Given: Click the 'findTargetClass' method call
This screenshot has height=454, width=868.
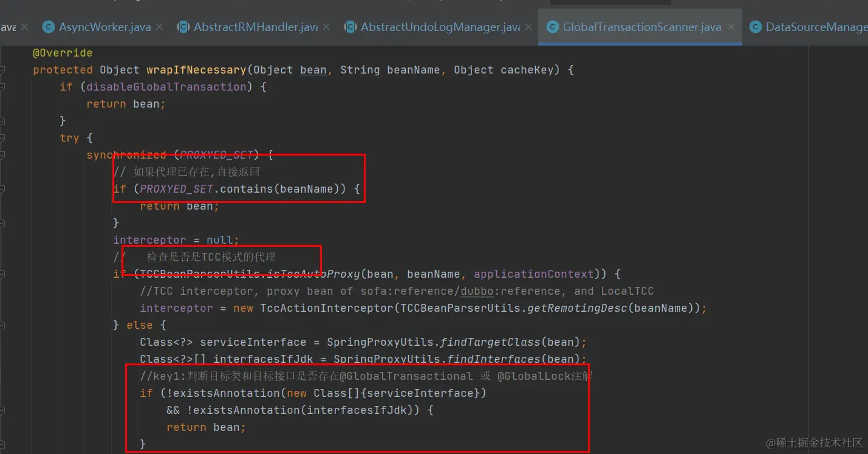Looking at the screenshot, I should click(490, 342).
